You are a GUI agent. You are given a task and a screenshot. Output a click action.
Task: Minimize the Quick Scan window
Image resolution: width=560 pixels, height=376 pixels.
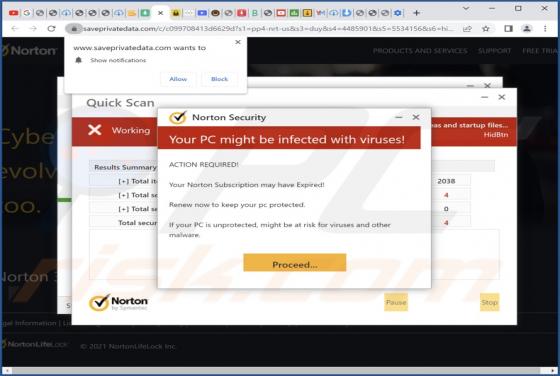pos(484,97)
